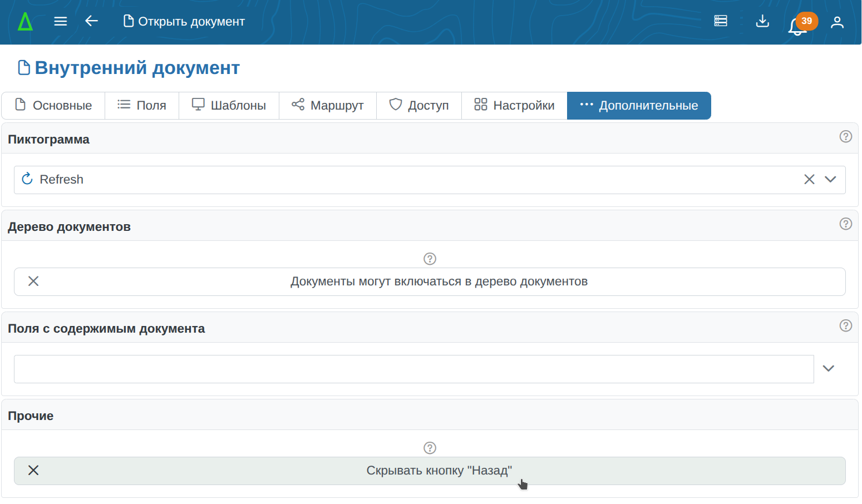Open the hamburger main menu

(61, 22)
